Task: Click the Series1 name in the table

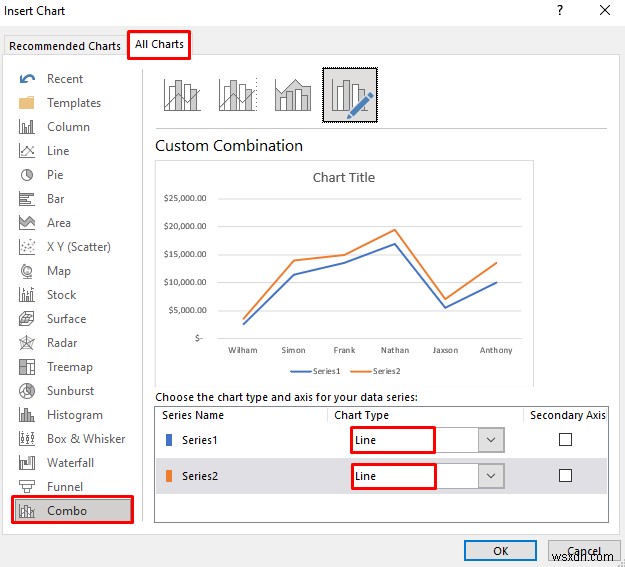Action: pyautogui.click(x=199, y=440)
